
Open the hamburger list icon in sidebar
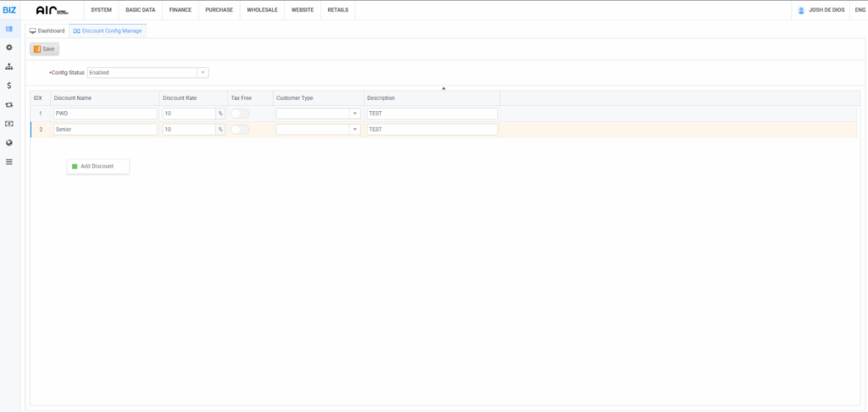8,161
